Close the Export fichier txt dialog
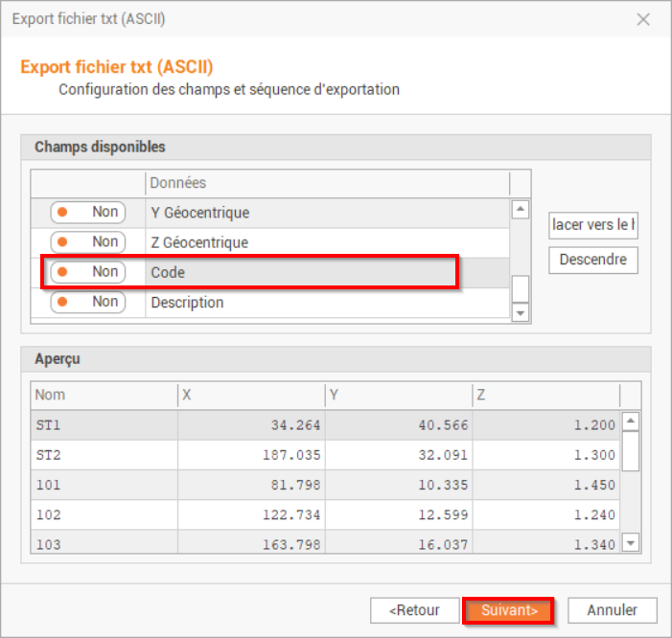The width and height of the screenshot is (672, 638). (643, 19)
